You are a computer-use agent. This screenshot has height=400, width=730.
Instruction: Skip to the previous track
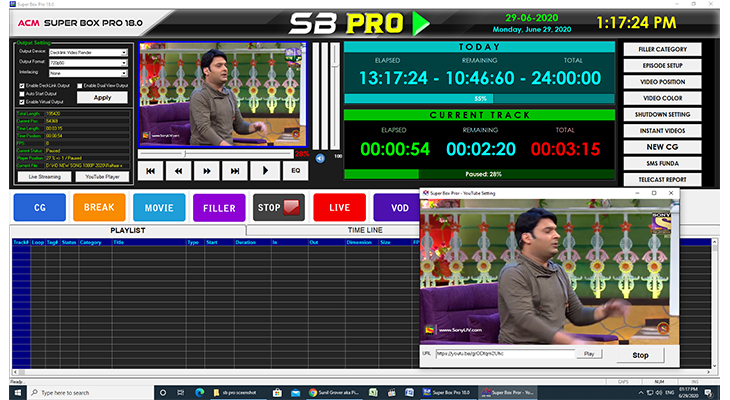151,171
